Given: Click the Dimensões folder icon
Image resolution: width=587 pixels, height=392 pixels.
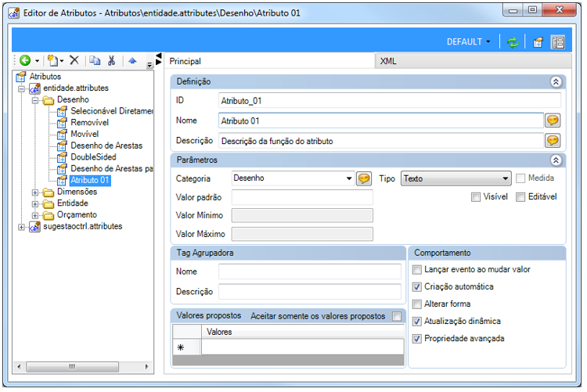Looking at the screenshot, I should [x=49, y=192].
